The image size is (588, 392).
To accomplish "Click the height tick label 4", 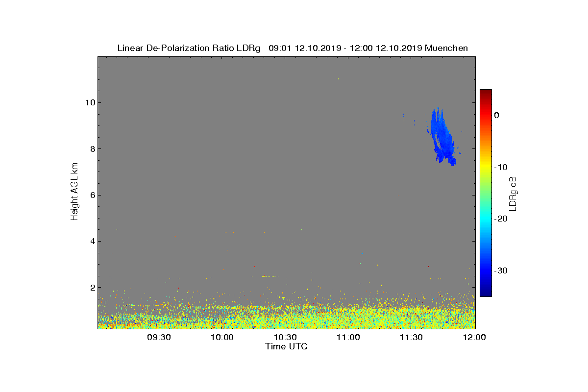I will coord(92,241).
